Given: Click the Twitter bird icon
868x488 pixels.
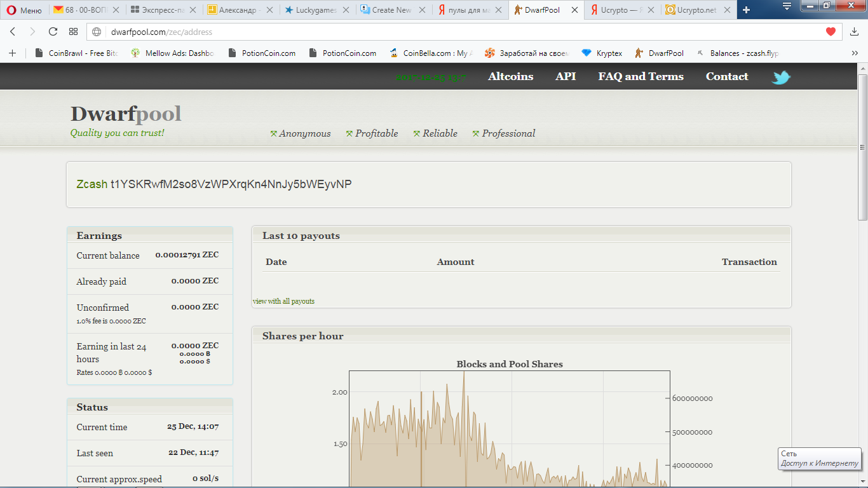Looking at the screenshot, I should 781,78.
